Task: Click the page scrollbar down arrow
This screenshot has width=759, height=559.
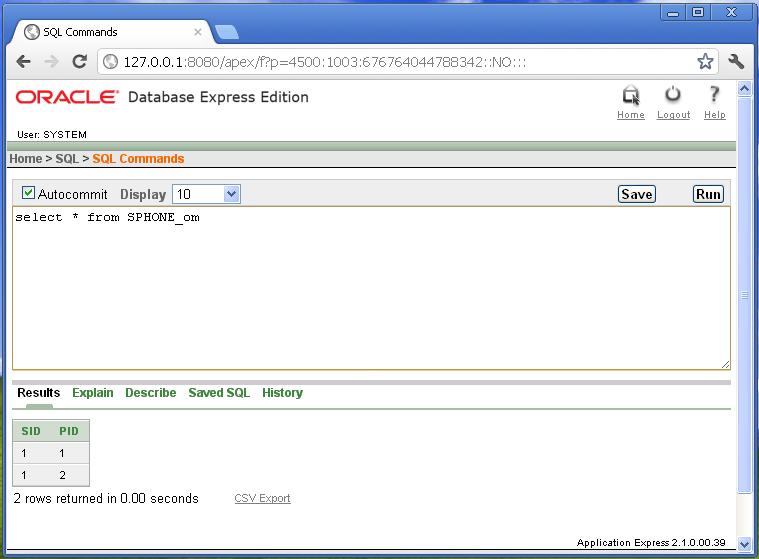Action: click(x=744, y=544)
